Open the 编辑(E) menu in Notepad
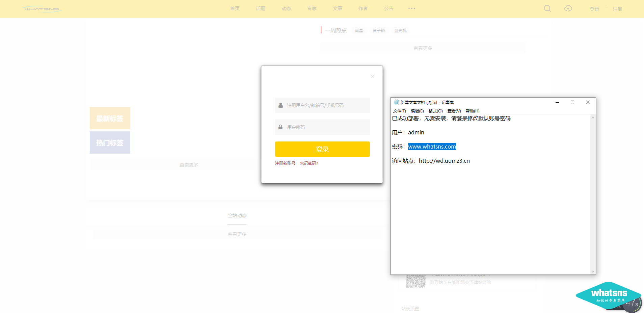 coord(417,111)
